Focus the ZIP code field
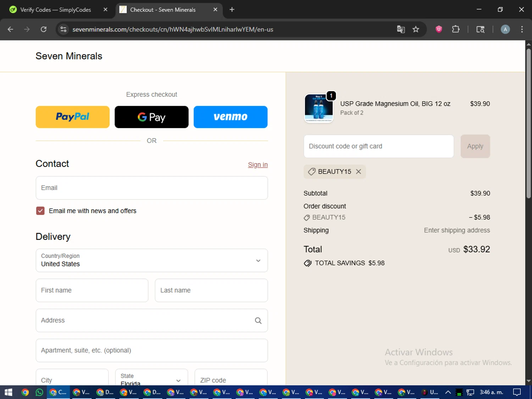The image size is (532, 399). coord(231,377)
